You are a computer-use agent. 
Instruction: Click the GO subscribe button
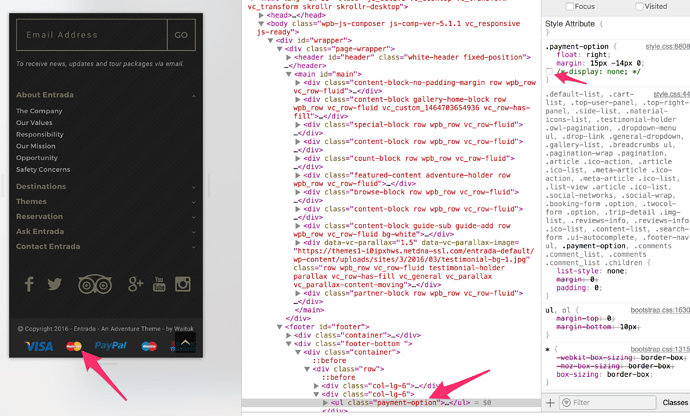pyautogui.click(x=181, y=35)
